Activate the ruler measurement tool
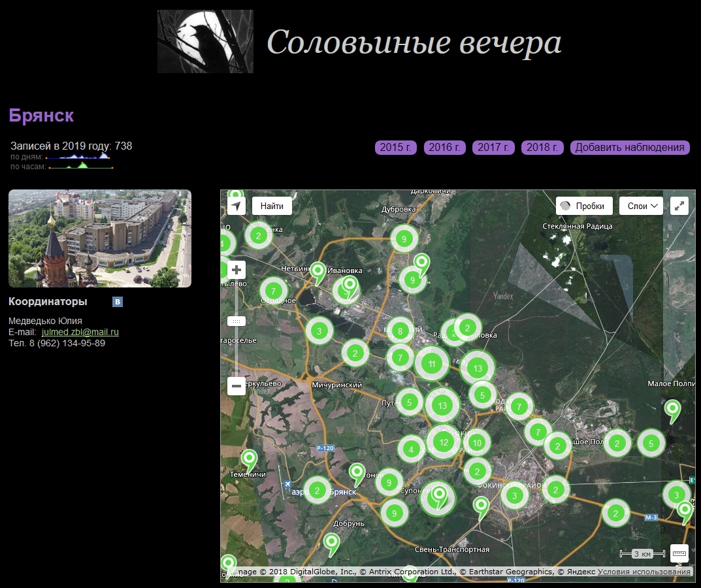701x588 pixels. (679, 553)
